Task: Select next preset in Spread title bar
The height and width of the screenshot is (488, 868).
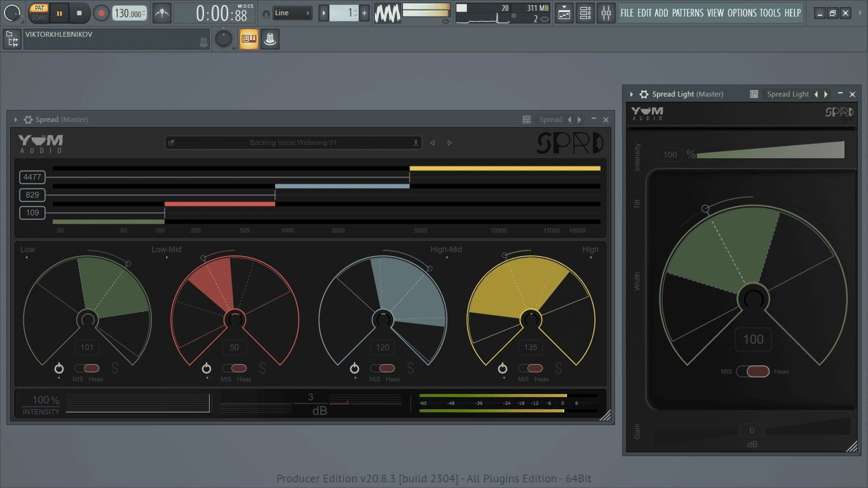Action: tap(579, 119)
